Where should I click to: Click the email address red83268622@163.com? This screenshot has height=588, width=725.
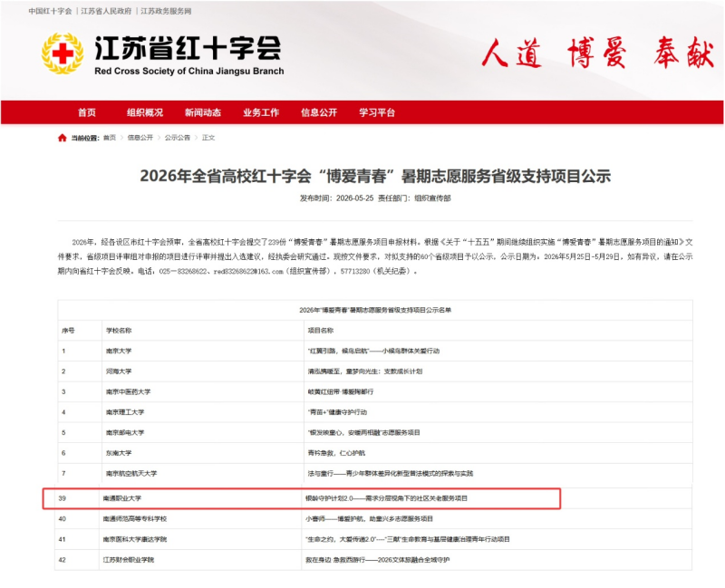[248, 271]
